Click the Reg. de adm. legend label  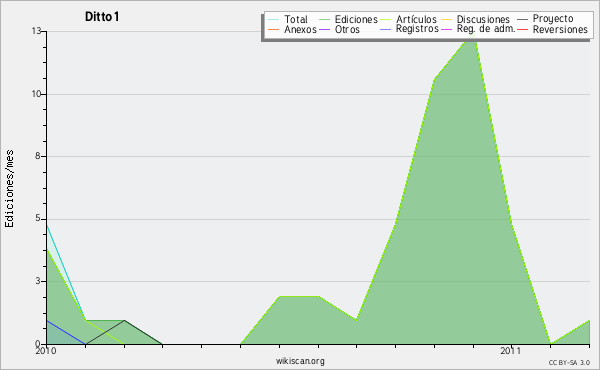click(486, 29)
